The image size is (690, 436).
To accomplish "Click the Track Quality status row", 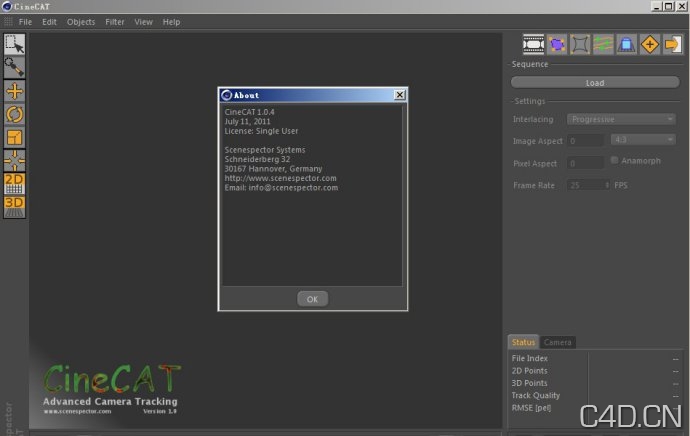I will [x=595, y=396].
